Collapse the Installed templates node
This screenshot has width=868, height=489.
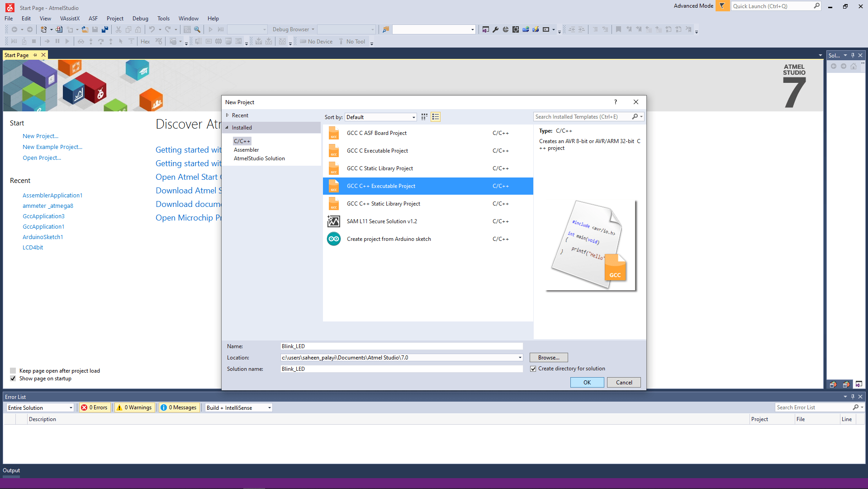(x=228, y=128)
